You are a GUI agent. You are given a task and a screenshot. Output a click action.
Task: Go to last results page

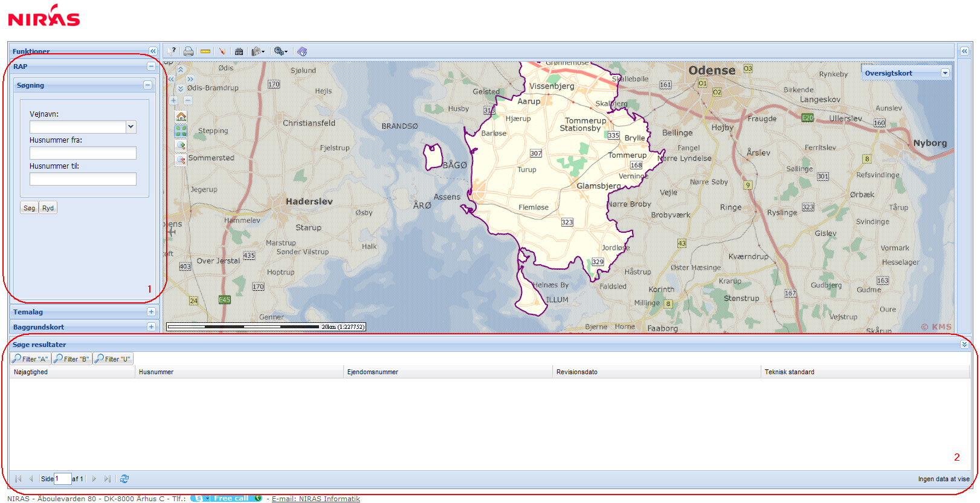108,479
